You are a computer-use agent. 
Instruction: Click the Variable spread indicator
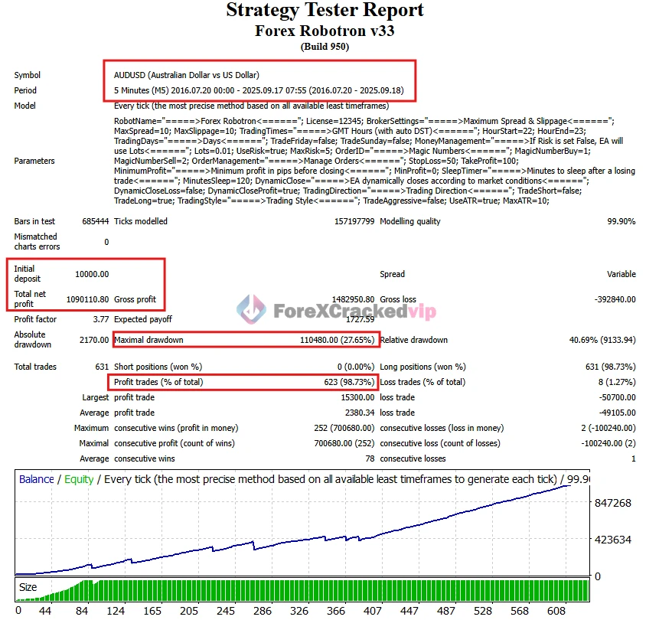click(621, 274)
